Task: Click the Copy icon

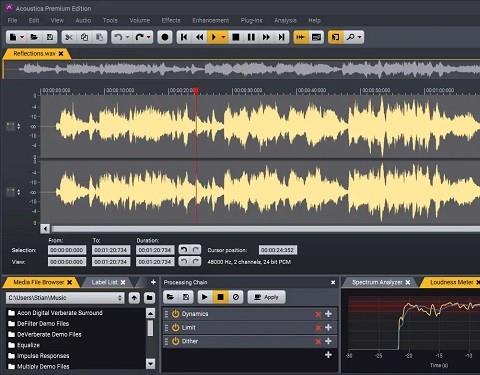Action: pyautogui.click(x=84, y=37)
